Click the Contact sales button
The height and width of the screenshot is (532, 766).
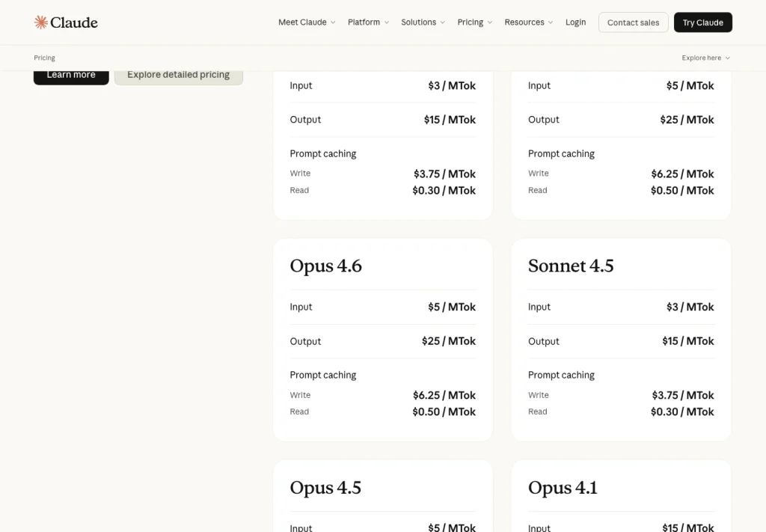[633, 22]
